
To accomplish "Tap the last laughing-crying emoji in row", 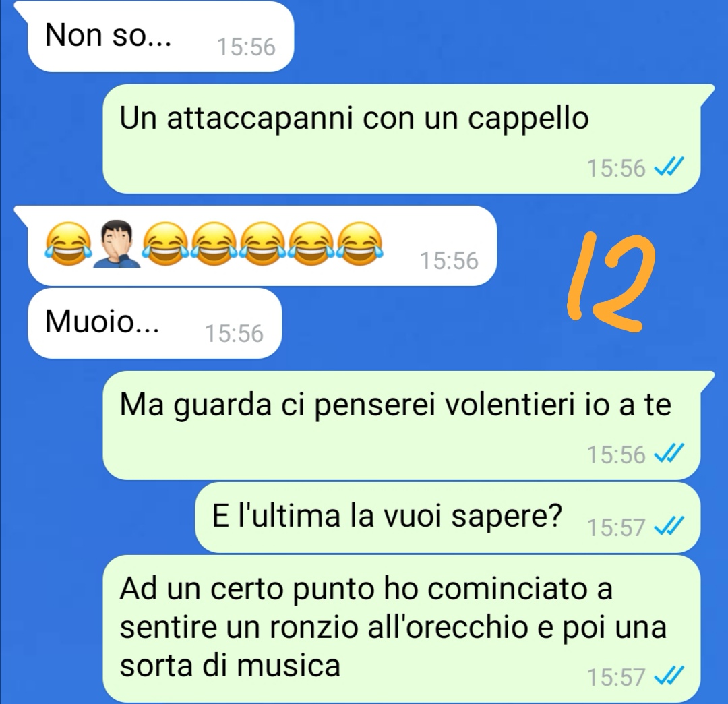I will (360, 244).
